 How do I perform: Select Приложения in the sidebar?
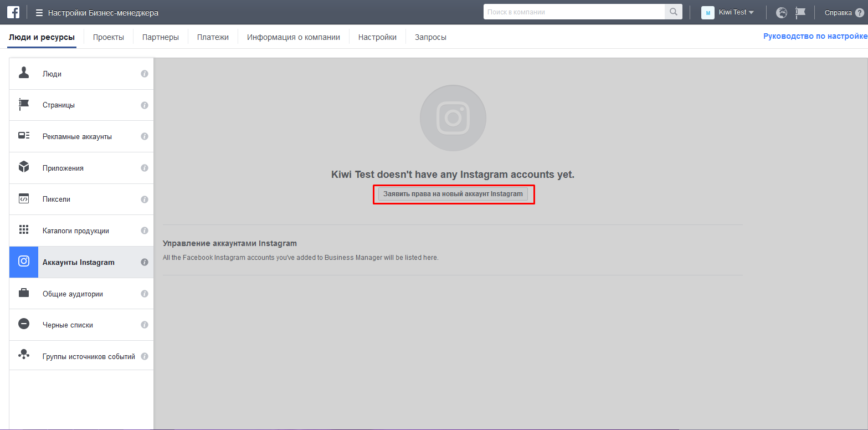(x=81, y=168)
